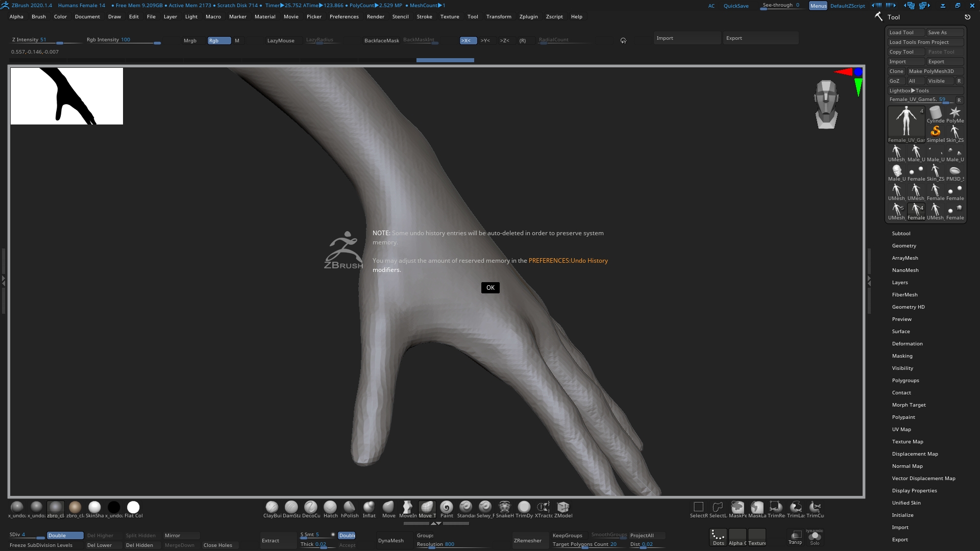
Task: Expand the Subtool subpalette
Action: coord(901,234)
